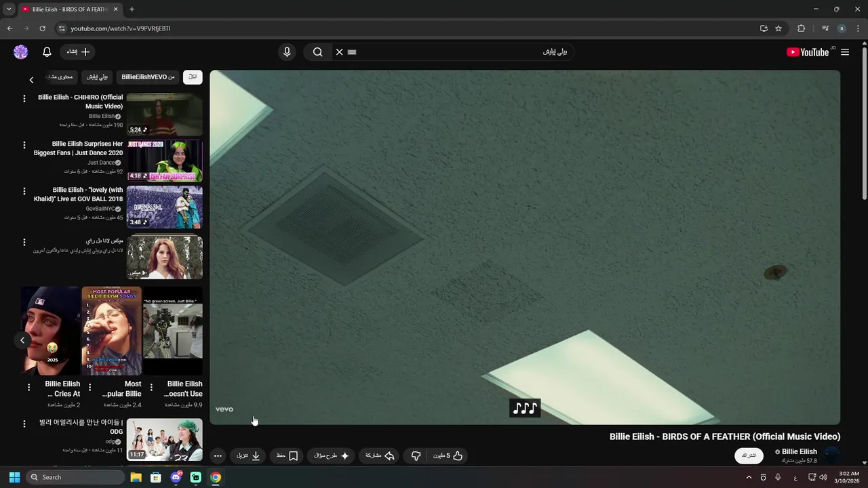The image size is (868, 488).
Task: Open a new browser tab with plus icon
Action: tap(132, 9)
